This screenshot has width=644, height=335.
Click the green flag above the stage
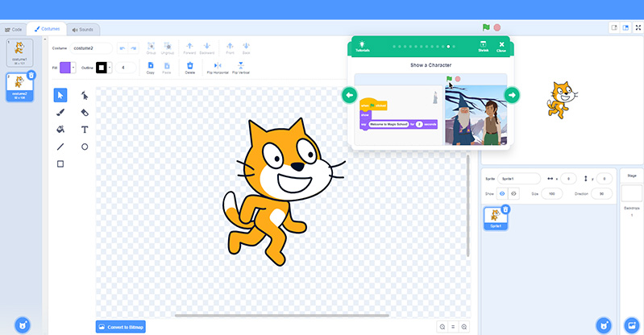[486, 27]
